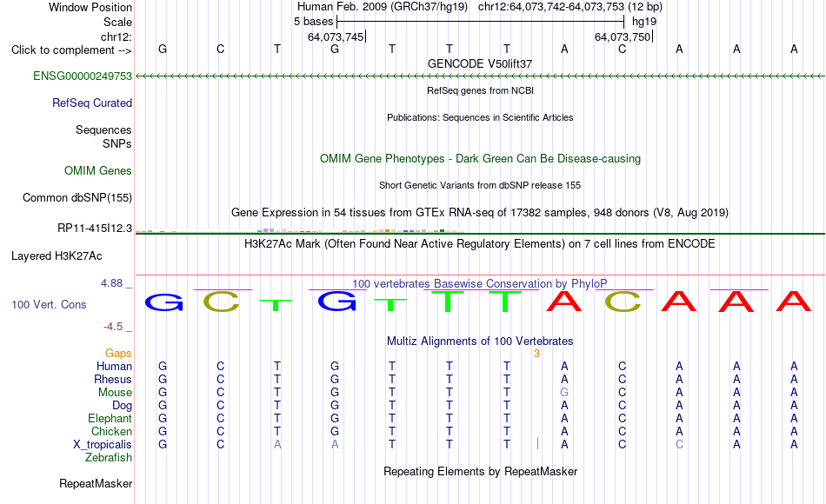Click the large blue G conservation logo at far left
The width and height of the screenshot is (826, 504).
tap(163, 302)
